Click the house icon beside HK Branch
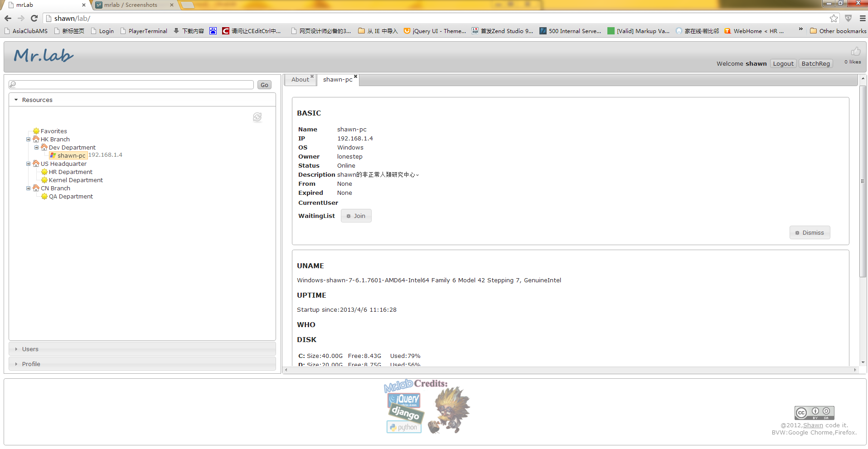Viewport: 868px width, 449px height. (36, 139)
